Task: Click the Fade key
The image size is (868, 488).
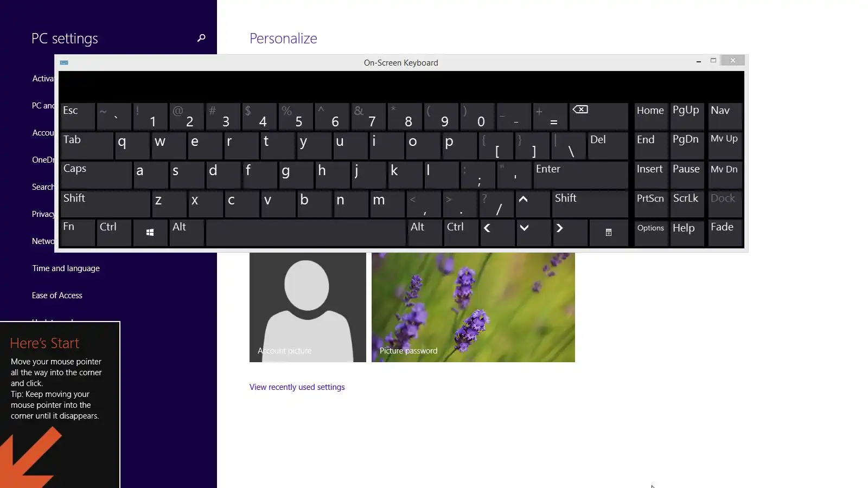Action: 725,233
